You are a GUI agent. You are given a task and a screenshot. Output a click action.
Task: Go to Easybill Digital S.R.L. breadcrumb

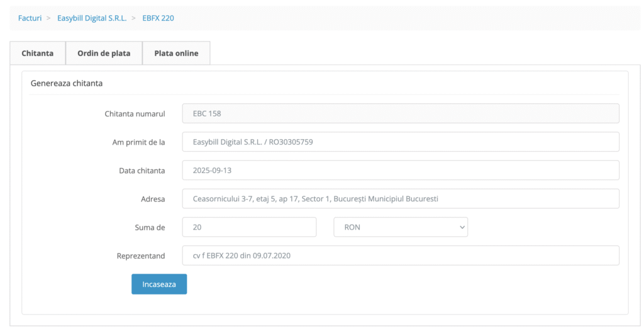click(92, 18)
